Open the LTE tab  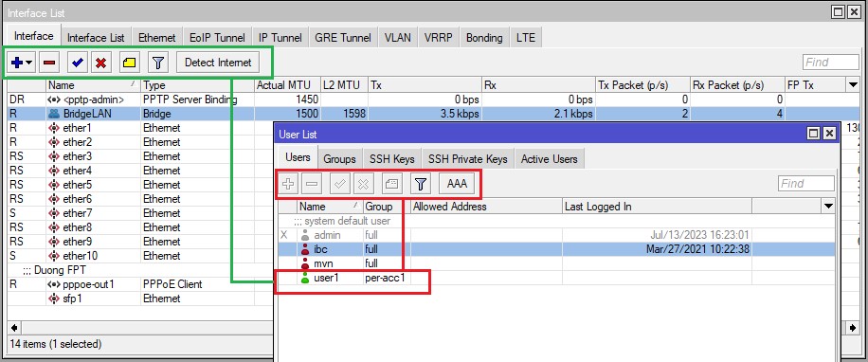526,38
